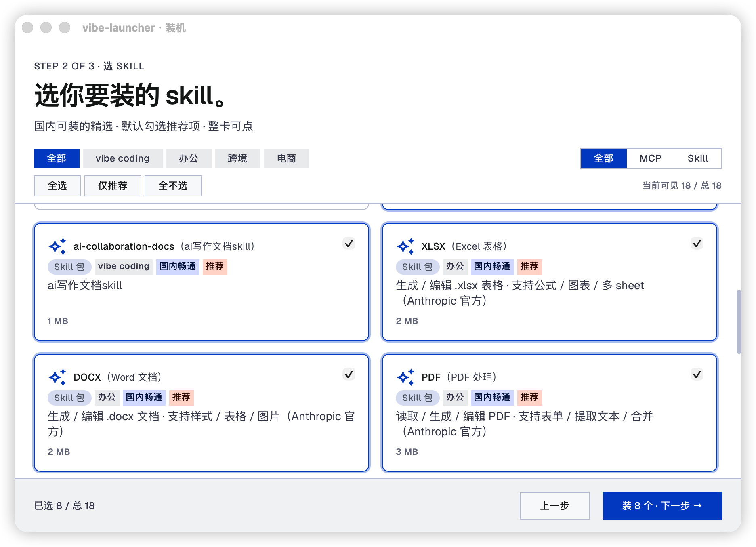Click the 全不选 button
The height and width of the screenshot is (547, 756).
point(173,186)
